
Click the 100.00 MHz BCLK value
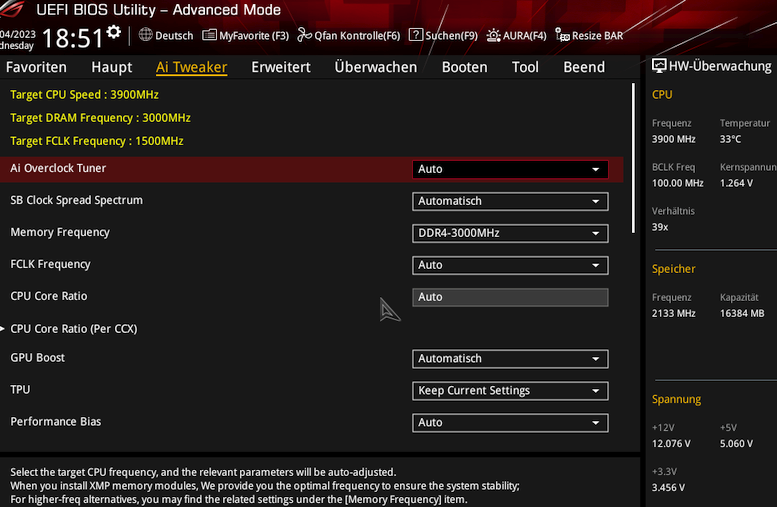(x=677, y=183)
